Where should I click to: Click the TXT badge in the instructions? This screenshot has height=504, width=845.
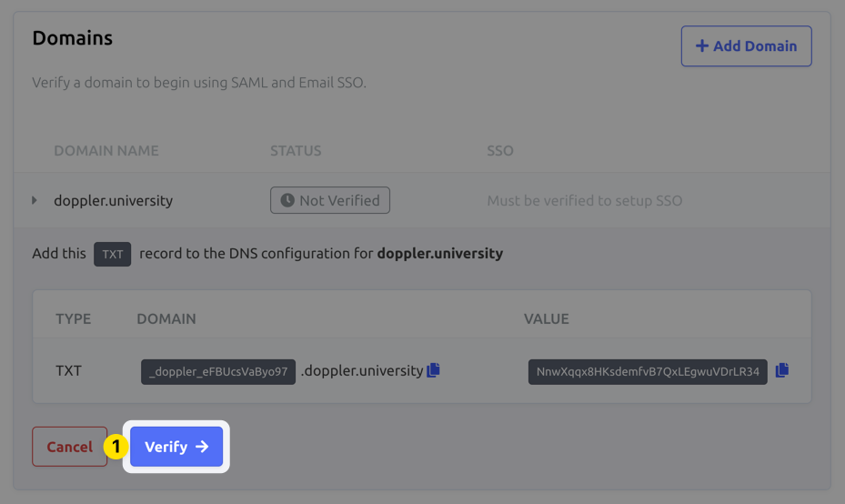113,254
